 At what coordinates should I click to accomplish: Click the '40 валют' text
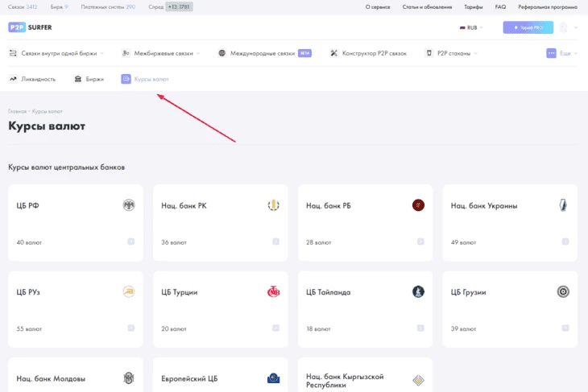tap(29, 242)
